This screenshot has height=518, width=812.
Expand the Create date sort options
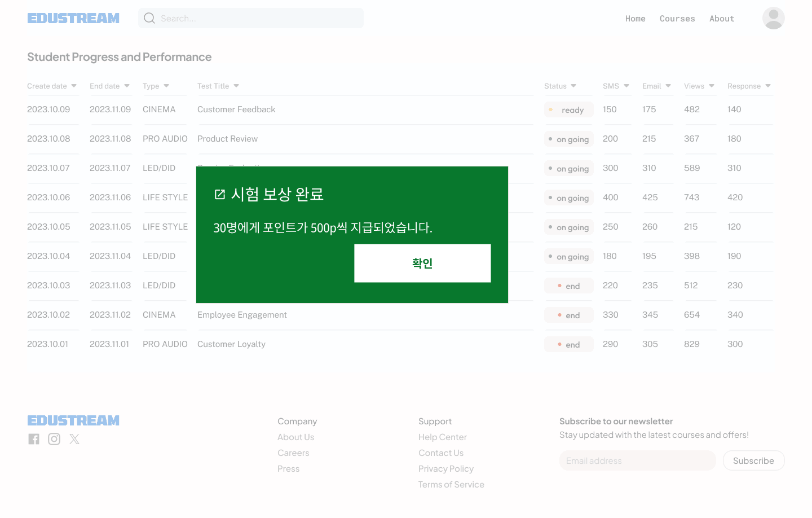pos(73,86)
